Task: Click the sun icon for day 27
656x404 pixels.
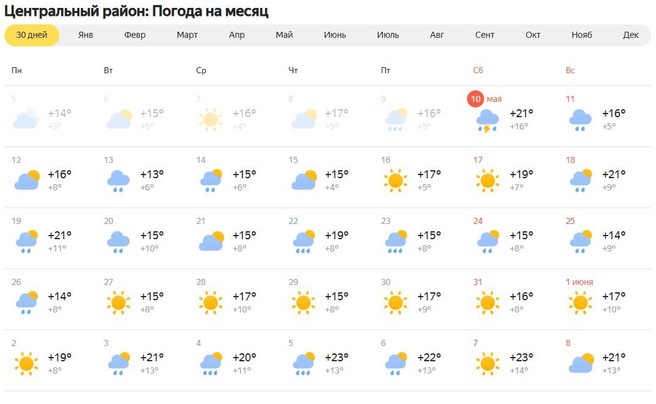Action: pos(119,302)
